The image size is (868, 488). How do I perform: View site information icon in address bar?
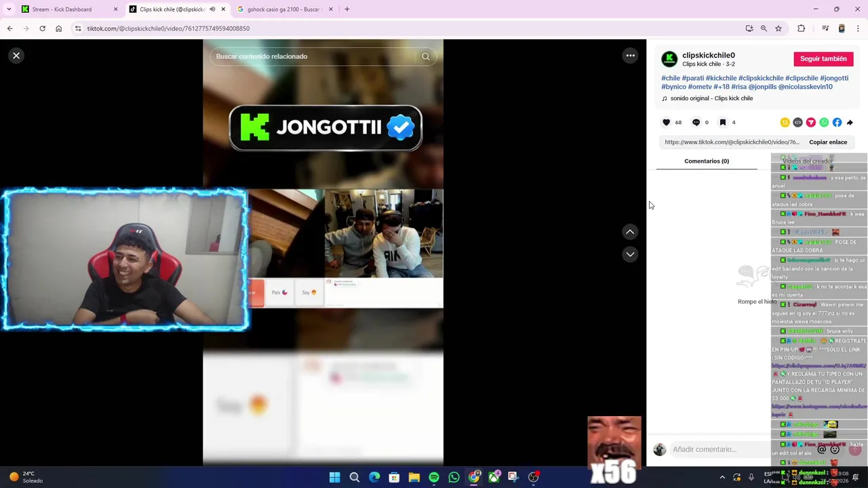pyautogui.click(x=78, y=28)
